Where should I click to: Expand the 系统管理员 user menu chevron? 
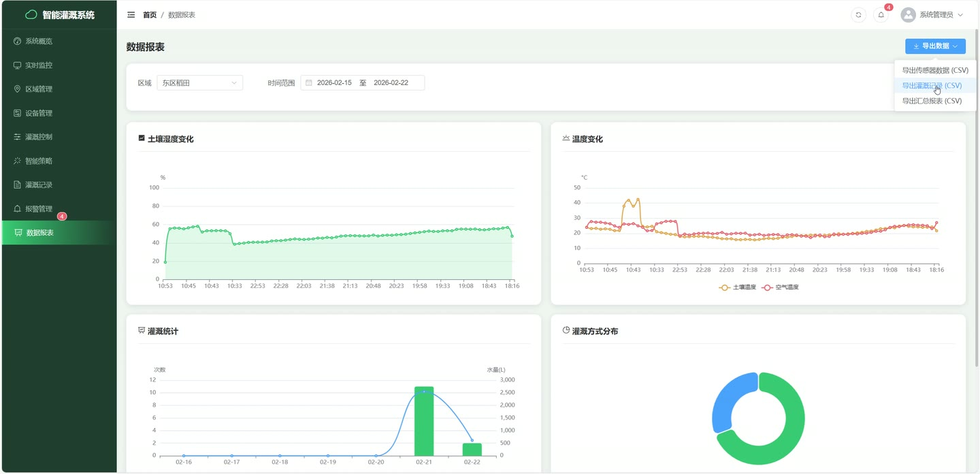[961, 15]
